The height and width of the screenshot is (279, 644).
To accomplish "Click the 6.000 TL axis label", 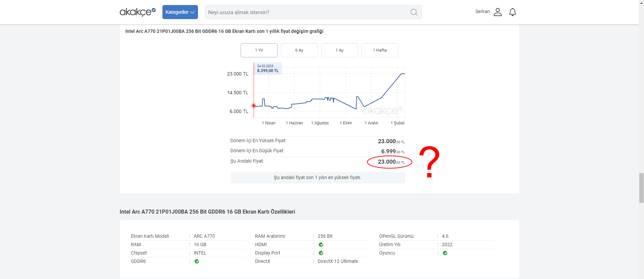I will (x=239, y=111).
